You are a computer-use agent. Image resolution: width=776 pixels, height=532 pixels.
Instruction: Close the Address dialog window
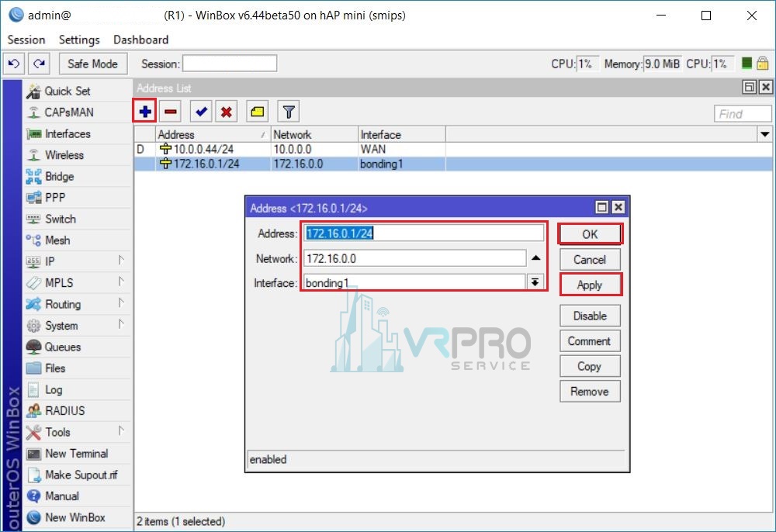(618, 207)
